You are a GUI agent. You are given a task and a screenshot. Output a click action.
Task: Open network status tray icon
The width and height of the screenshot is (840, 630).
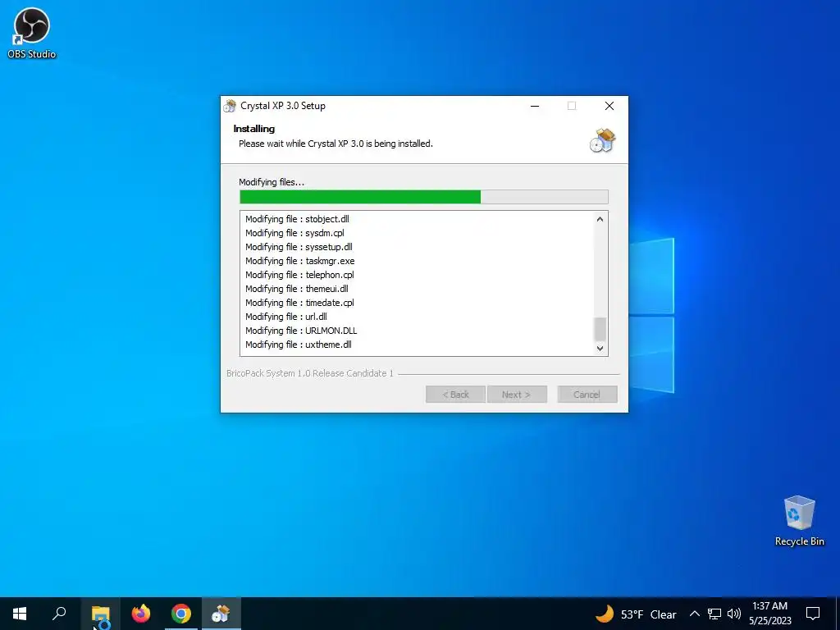(714, 614)
